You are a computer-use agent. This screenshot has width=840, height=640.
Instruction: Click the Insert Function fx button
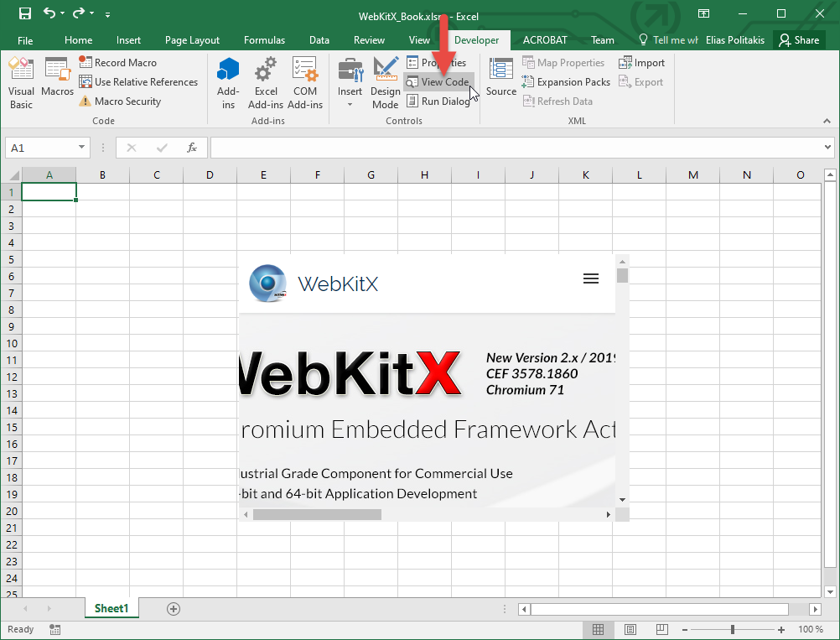coord(192,148)
